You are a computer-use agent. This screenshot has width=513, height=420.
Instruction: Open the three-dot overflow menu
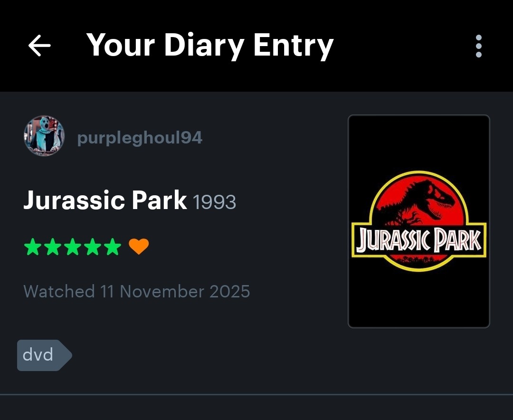[x=479, y=46]
